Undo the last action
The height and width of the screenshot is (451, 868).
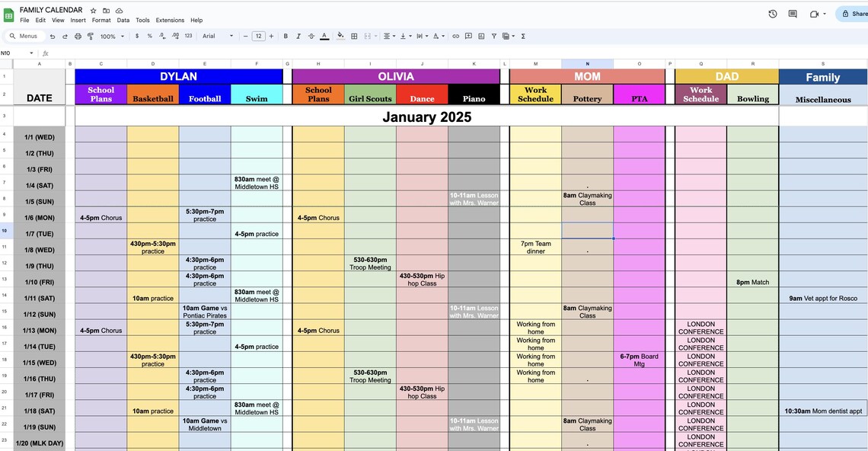click(52, 36)
